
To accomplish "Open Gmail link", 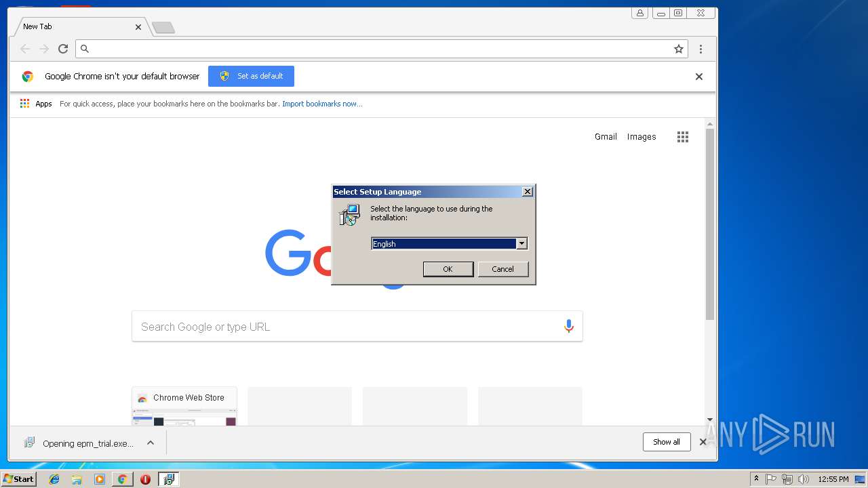I will click(x=606, y=137).
